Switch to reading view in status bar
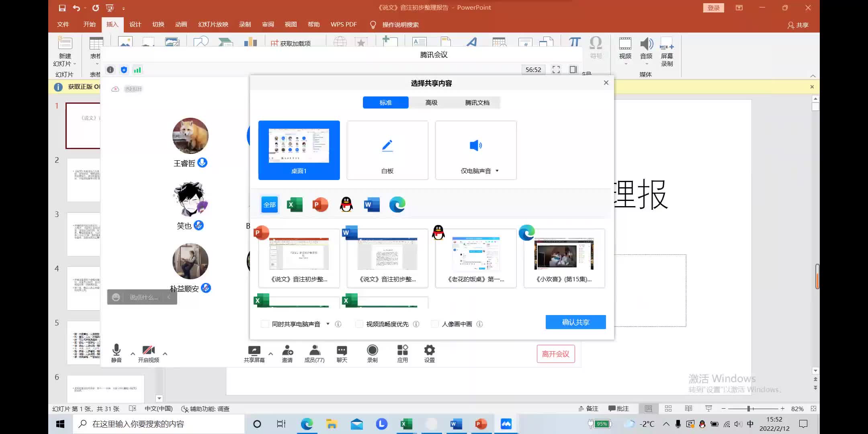The width and height of the screenshot is (868, 434). tap(688, 409)
